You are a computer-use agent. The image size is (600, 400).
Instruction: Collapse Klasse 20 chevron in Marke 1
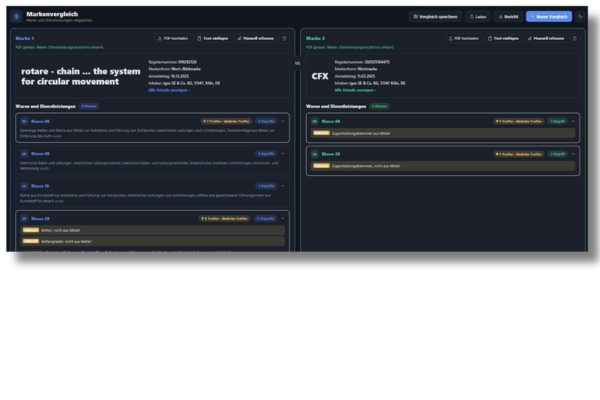(283, 219)
